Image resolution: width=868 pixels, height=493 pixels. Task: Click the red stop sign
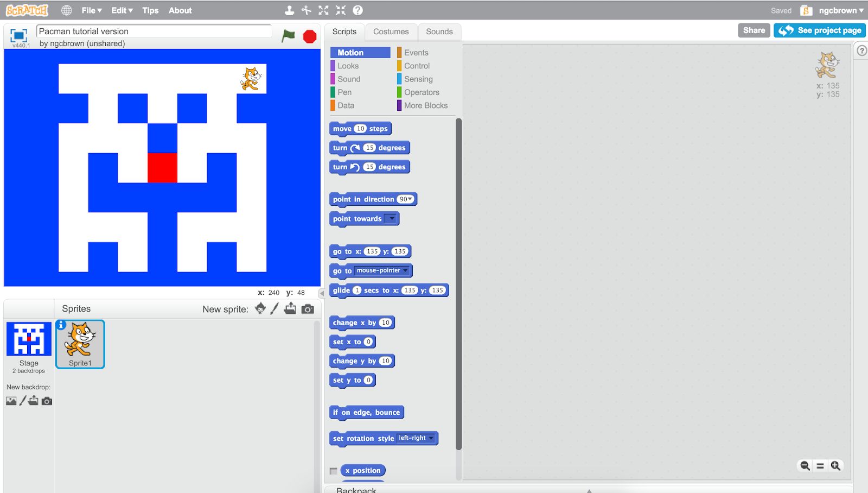click(310, 36)
